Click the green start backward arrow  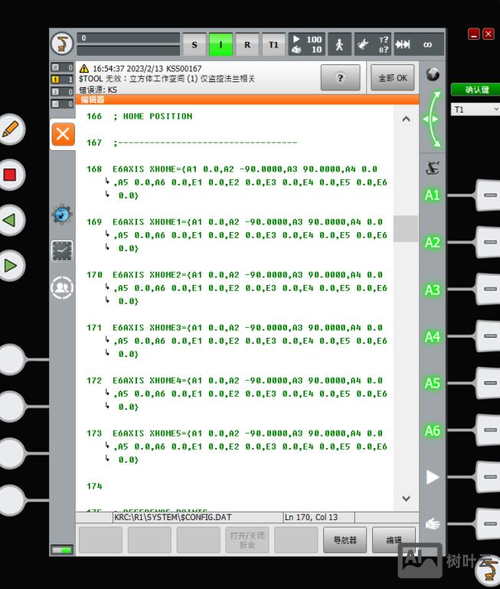pos(10,220)
